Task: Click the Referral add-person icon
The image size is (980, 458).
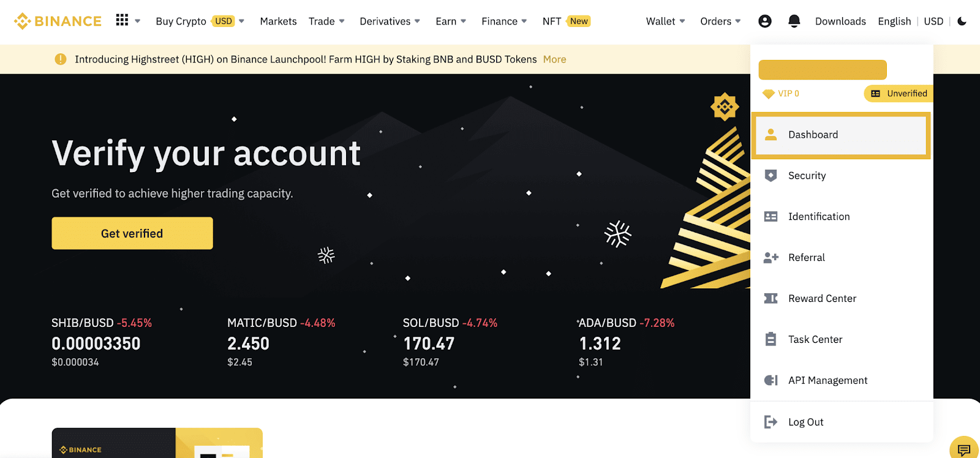Action: coord(771,257)
